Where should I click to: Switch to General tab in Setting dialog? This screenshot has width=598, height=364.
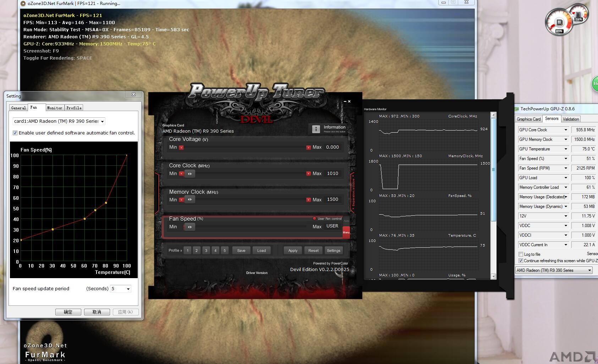[x=18, y=108]
